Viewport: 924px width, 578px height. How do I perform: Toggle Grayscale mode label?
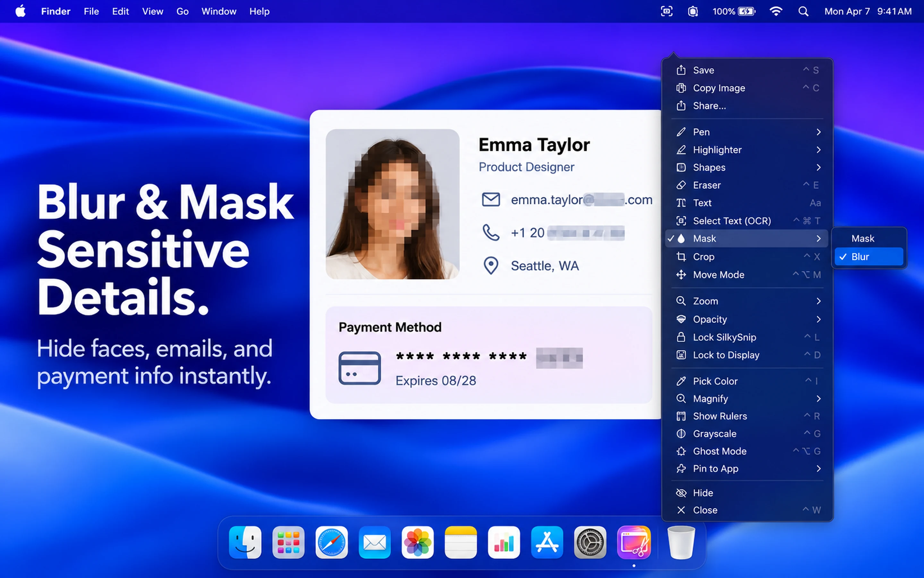[x=714, y=433]
